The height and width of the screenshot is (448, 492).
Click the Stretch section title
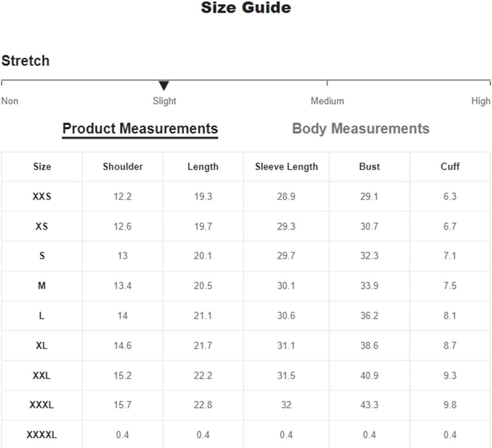click(25, 61)
